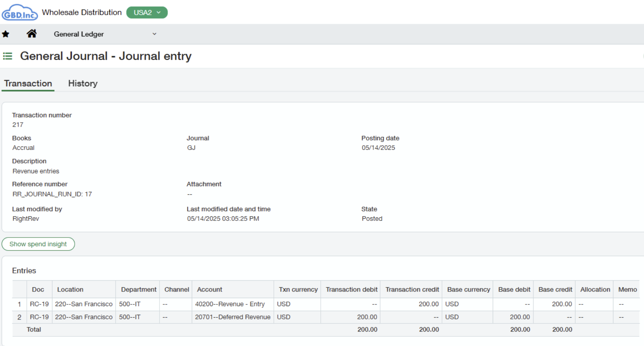Open the green list menu icon
This screenshot has height=346, width=644.
coord(8,56)
